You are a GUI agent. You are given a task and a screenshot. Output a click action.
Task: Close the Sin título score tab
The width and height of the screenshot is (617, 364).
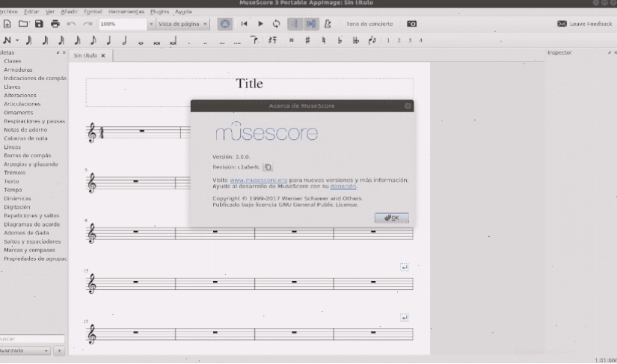coord(103,55)
